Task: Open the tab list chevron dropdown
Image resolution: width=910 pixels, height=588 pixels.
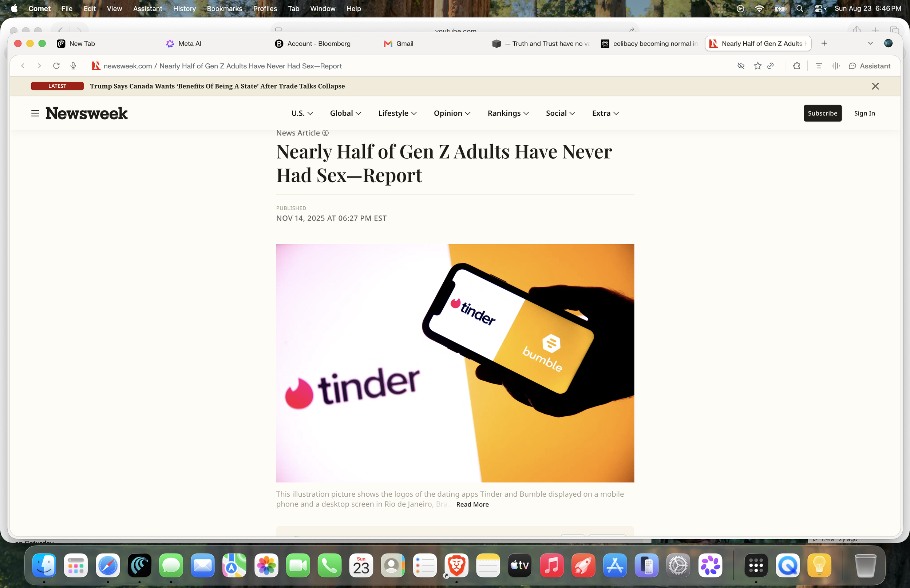Action: tap(870, 44)
